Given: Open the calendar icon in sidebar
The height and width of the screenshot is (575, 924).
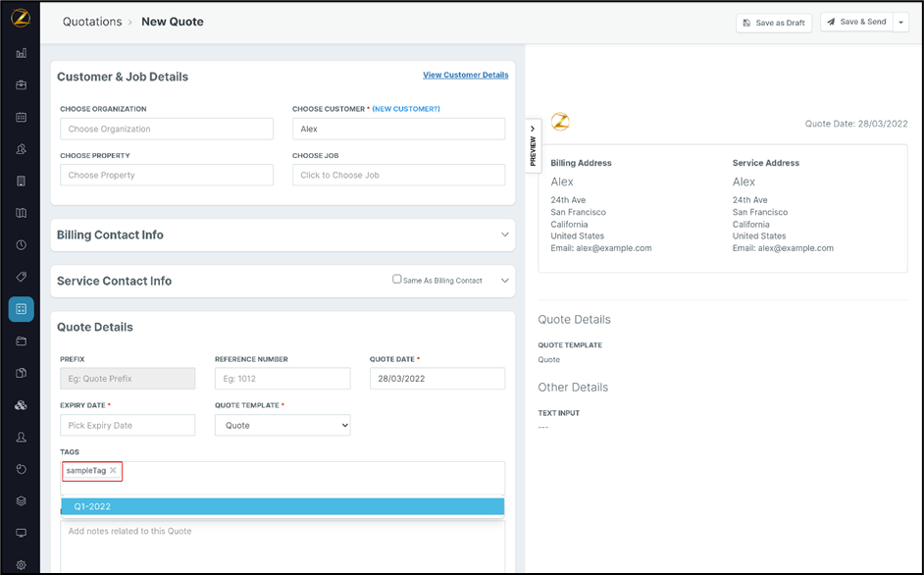Looking at the screenshot, I should coord(21,117).
